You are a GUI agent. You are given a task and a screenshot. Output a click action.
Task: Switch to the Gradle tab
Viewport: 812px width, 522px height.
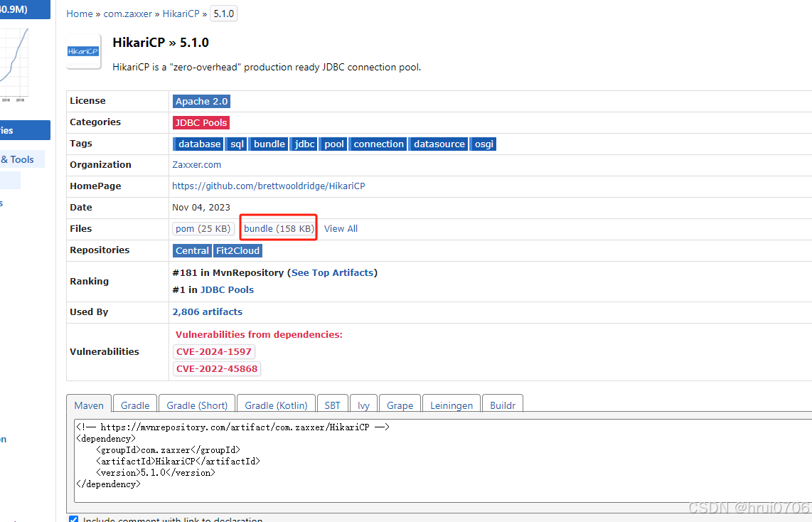pyautogui.click(x=135, y=405)
